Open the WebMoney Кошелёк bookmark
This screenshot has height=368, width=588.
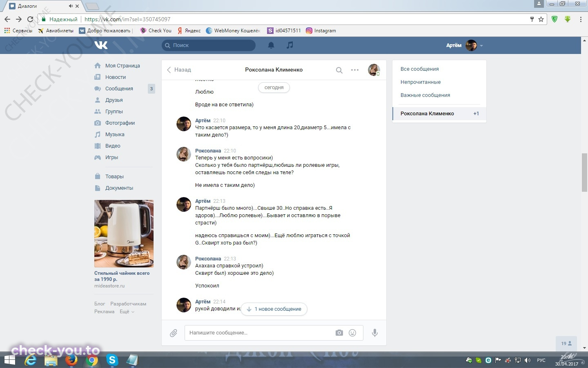coord(233,31)
